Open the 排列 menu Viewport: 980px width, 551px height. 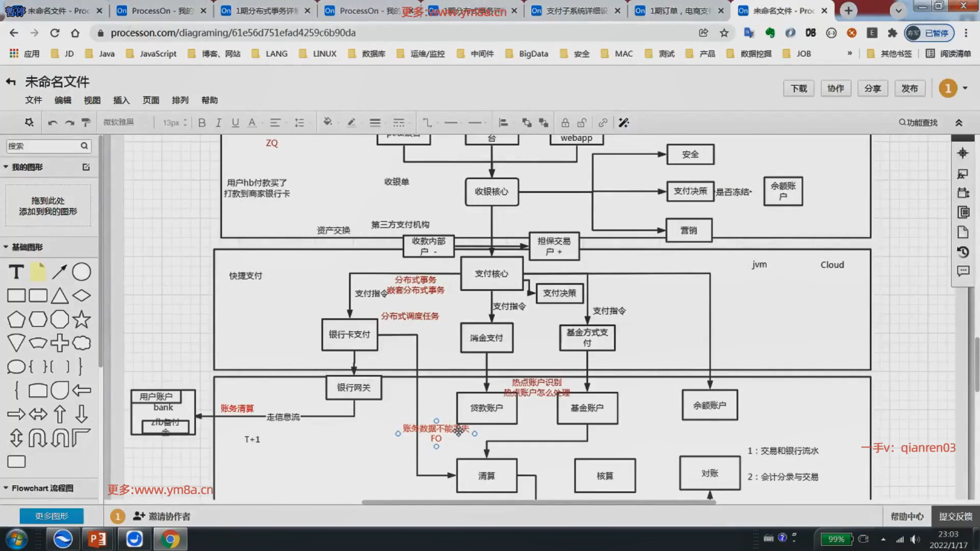click(x=180, y=100)
